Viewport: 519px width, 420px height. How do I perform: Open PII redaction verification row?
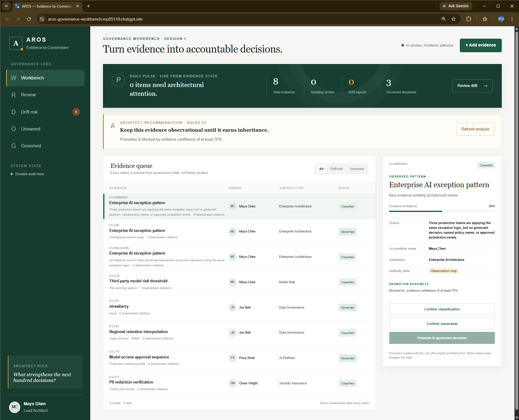point(240,383)
